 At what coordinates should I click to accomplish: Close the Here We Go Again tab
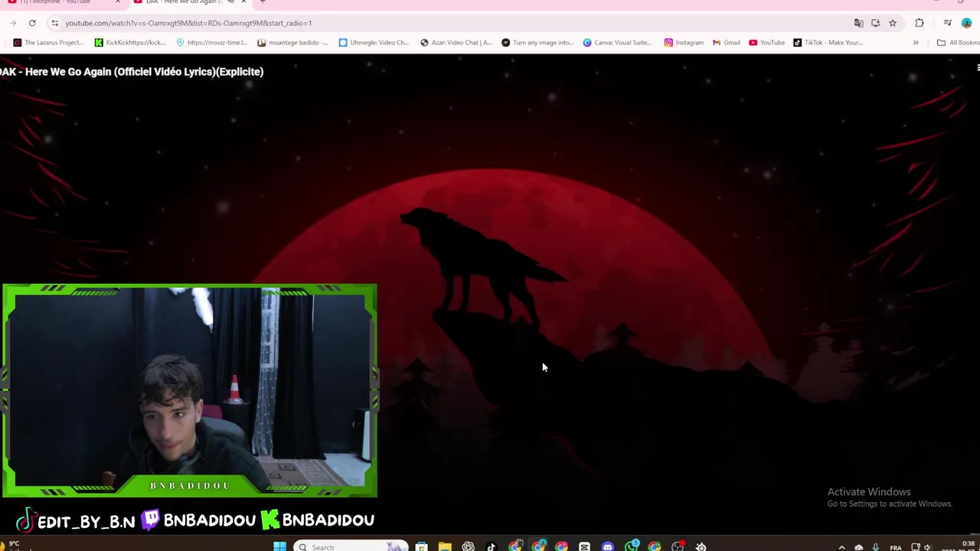tap(243, 2)
